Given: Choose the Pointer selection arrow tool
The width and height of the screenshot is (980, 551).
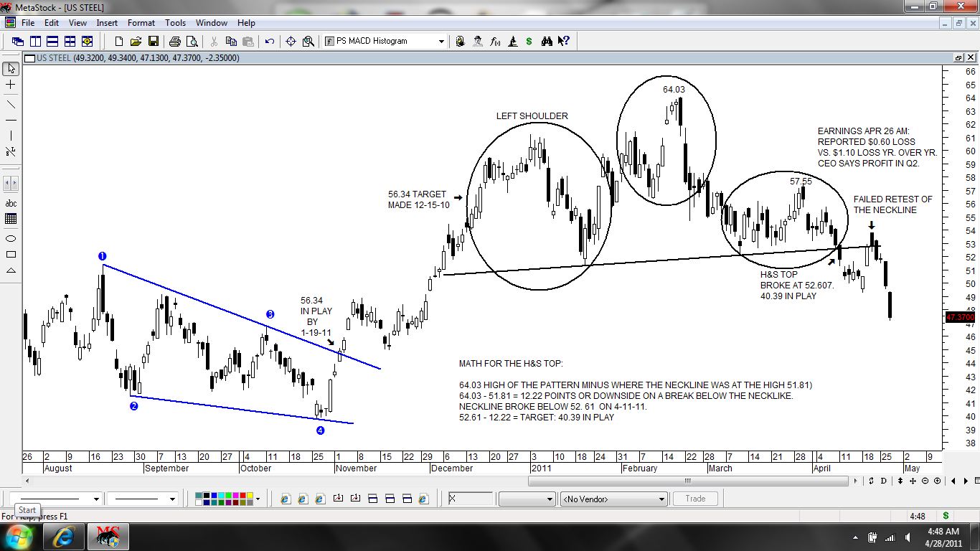Looking at the screenshot, I should tap(10, 70).
